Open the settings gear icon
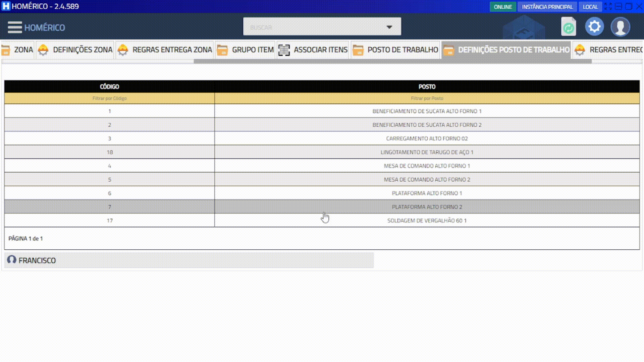 [x=594, y=26]
